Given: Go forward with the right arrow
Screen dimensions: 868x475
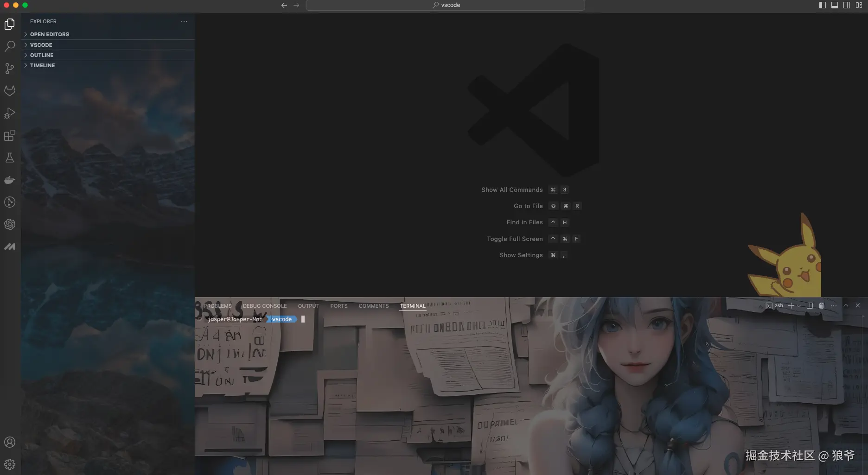Looking at the screenshot, I should tap(296, 5).
